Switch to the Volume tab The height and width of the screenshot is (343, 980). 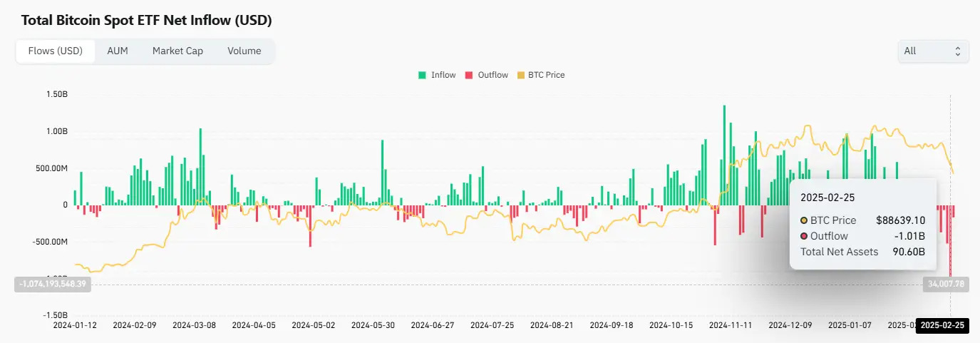pyautogui.click(x=244, y=51)
